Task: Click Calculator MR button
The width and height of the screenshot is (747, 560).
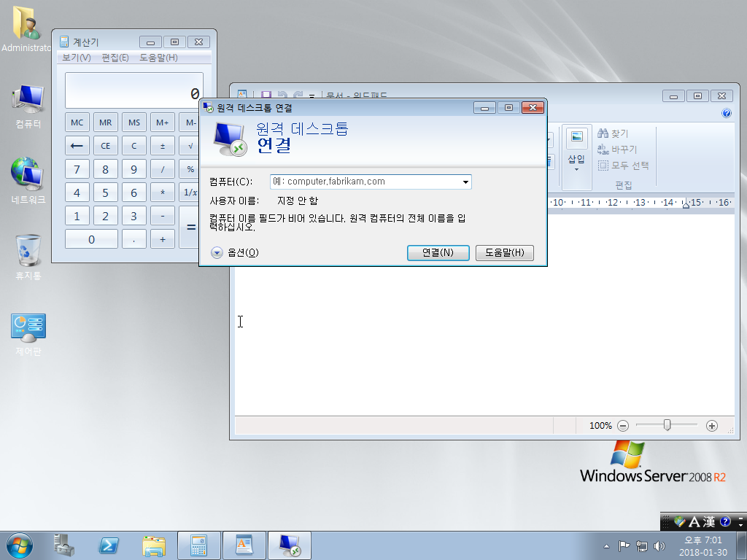Action: click(106, 122)
